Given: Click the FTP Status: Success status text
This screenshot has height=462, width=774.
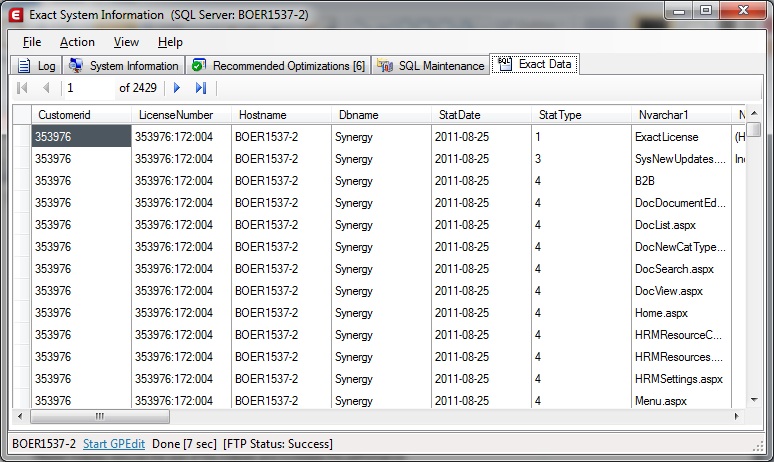Looking at the screenshot, I should tap(278, 444).
